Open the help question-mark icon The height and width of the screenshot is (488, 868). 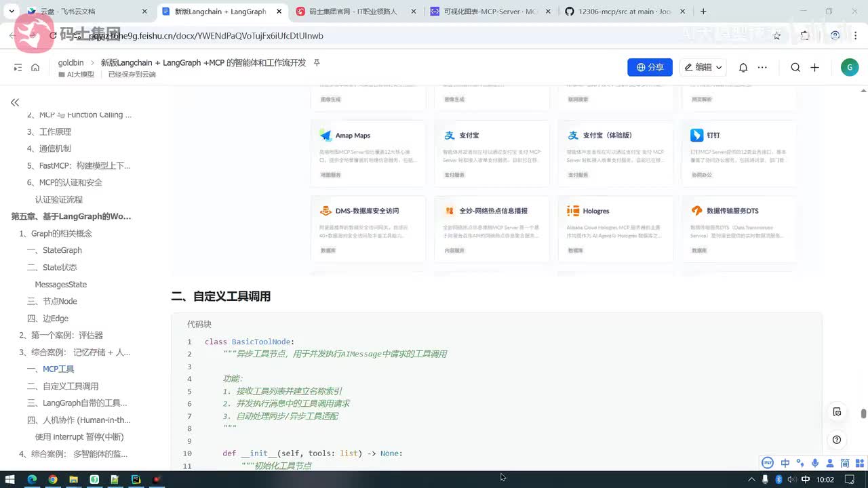pyautogui.click(x=837, y=439)
